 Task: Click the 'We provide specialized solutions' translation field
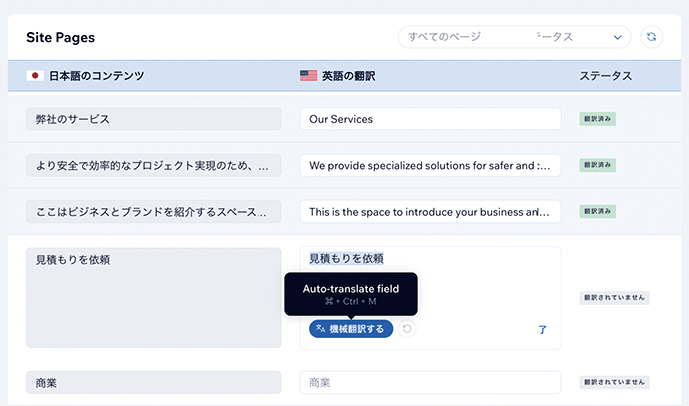point(430,165)
